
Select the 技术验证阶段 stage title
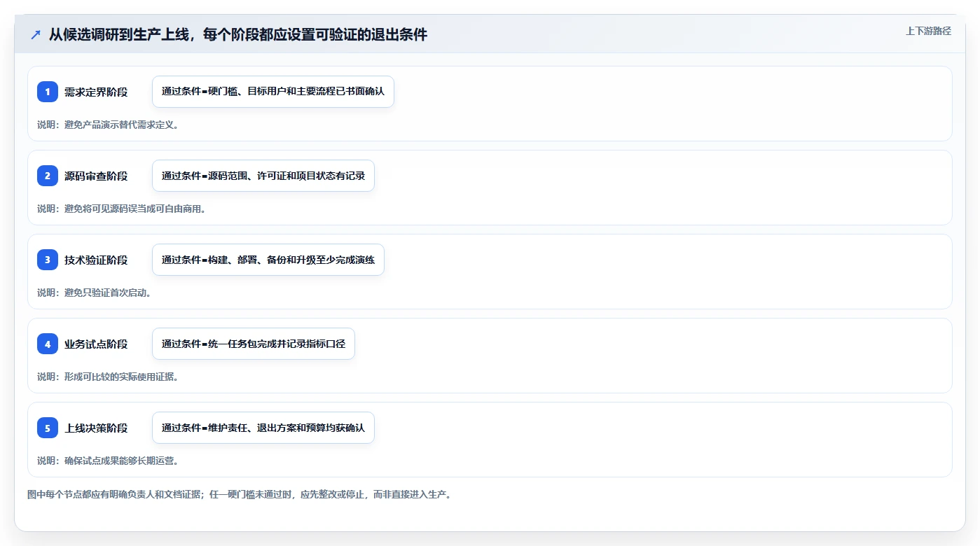tap(96, 260)
